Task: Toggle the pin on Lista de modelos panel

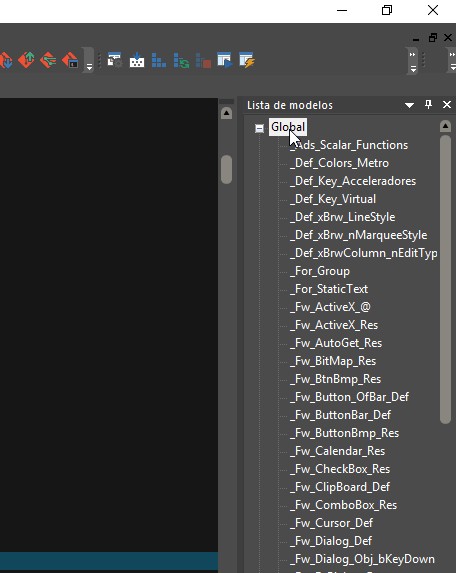Action: [429, 105]
